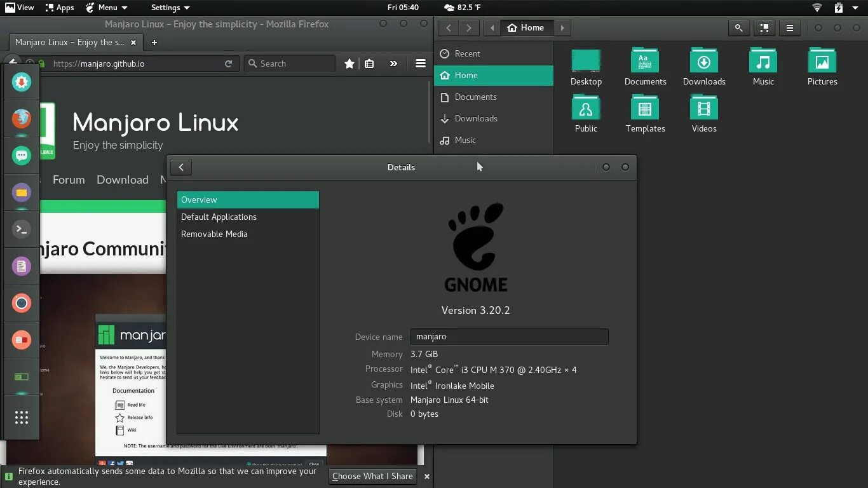868x488 pixels.
Task: Open the red circular camera dock icon
Action: coord(22,303)
